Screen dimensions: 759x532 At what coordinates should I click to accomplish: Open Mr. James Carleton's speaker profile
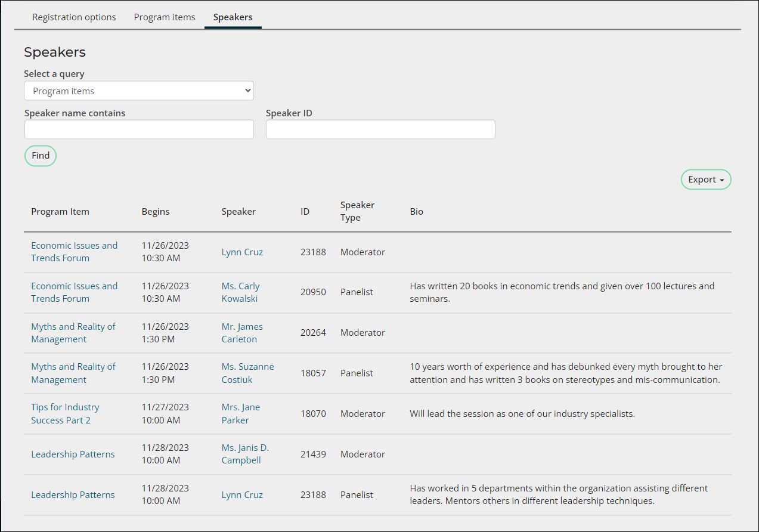[242, 333]
